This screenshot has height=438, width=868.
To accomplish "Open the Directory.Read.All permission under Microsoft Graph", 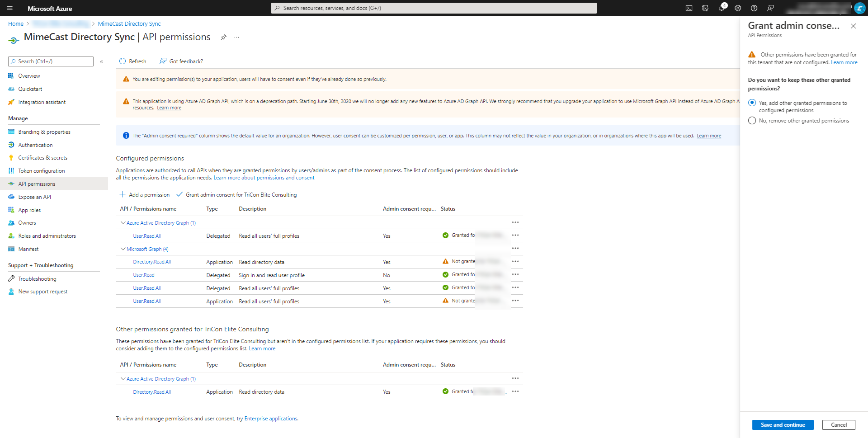I will click(152, 262).
